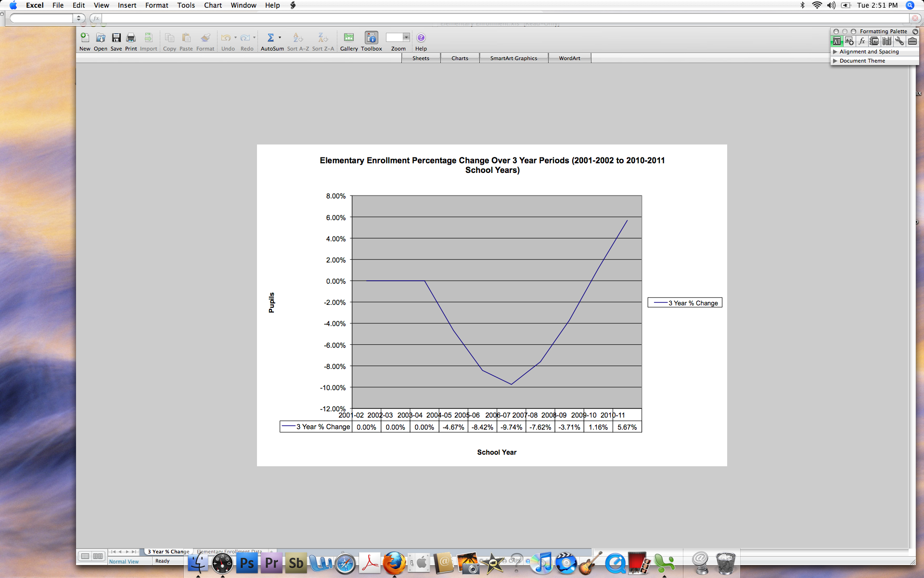Click the Print icon
This screenshot has height=578, width=924.
(x=131, y=38)
